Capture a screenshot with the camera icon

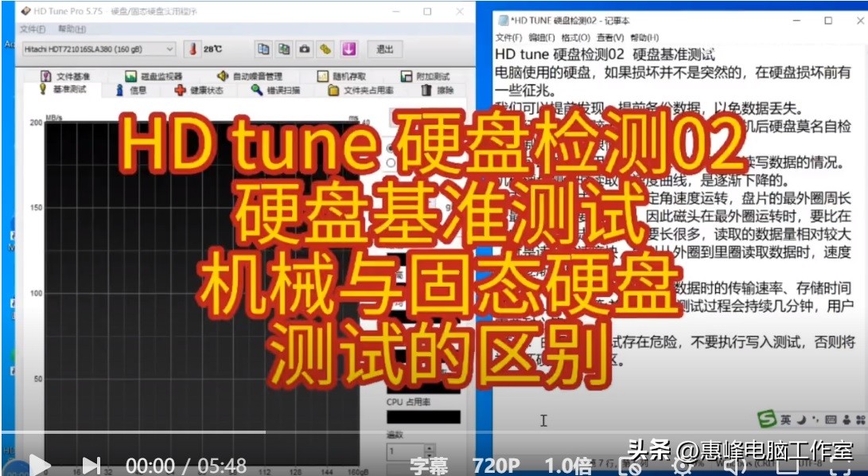coord(303,49)
